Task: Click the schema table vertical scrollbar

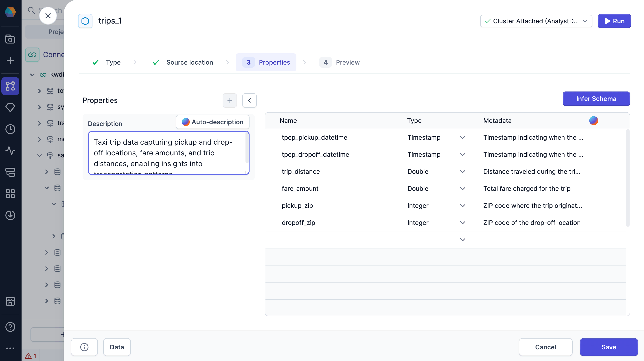Action: [x=627, y=177]
